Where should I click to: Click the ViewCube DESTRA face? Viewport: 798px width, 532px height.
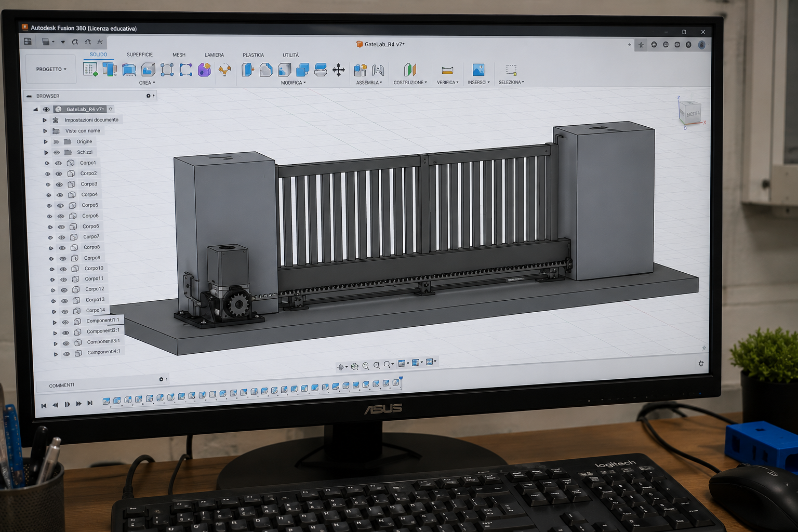click(693, 114)
